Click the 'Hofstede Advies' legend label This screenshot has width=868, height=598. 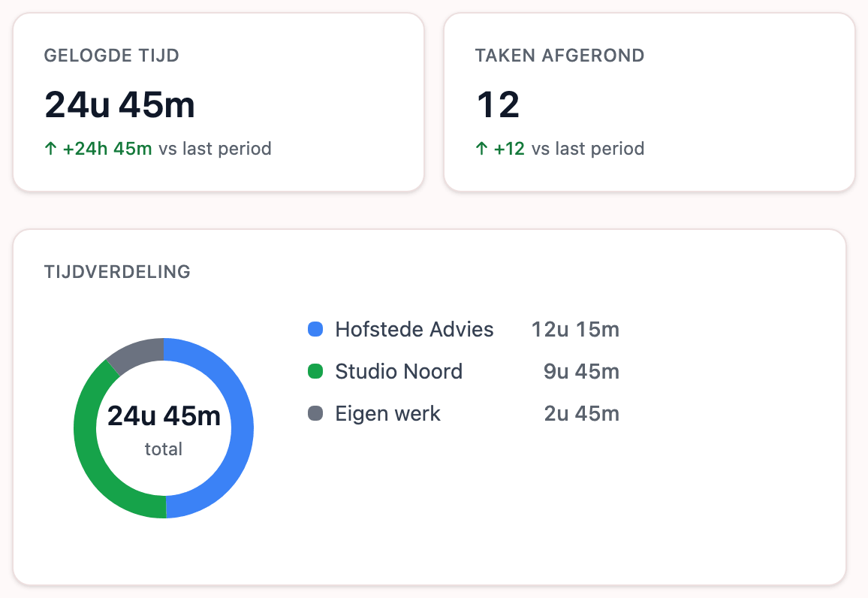(414, 329)
